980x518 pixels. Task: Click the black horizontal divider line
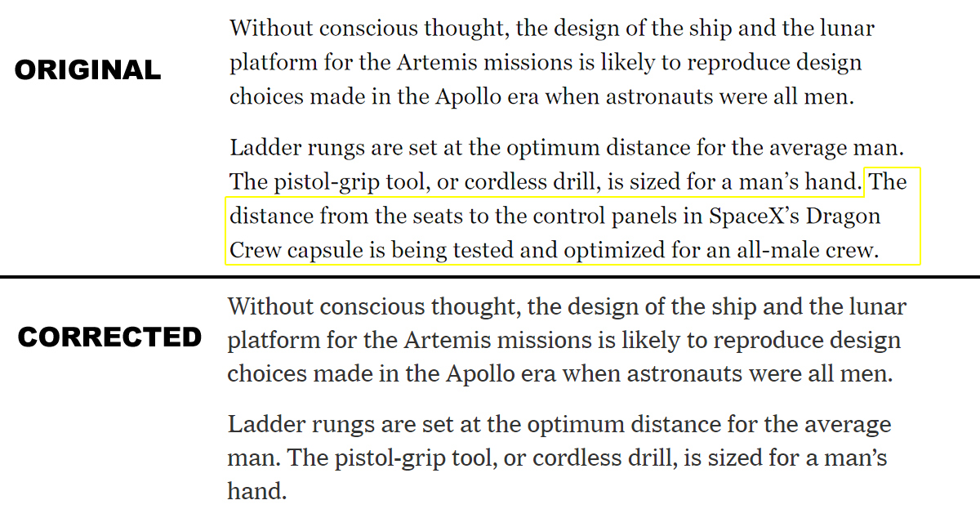pyautogui.click(x=490, y=277)
